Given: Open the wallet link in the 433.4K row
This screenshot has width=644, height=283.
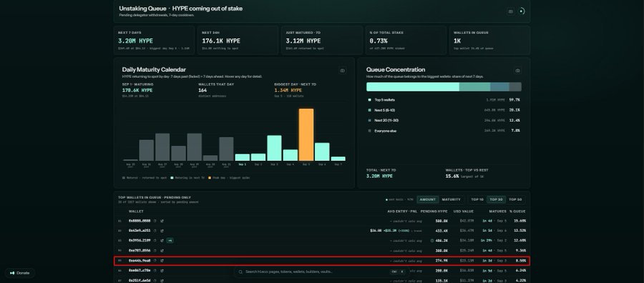Looking at the screenshot, I should (140, 231).
